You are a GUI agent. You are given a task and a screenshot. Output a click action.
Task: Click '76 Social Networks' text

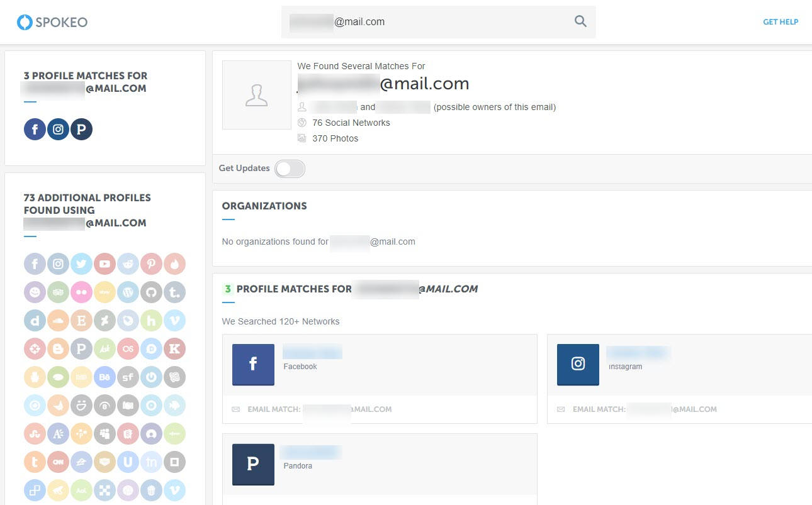351,123
